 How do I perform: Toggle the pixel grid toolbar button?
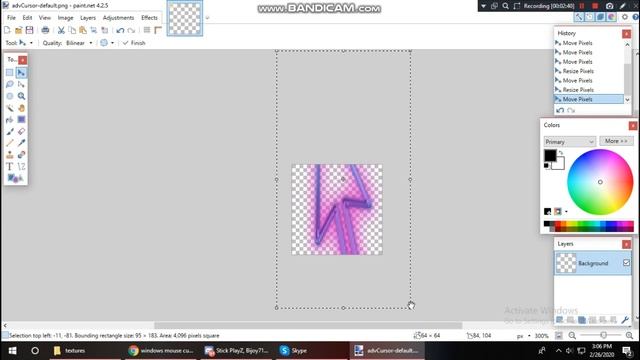(147, 30)
